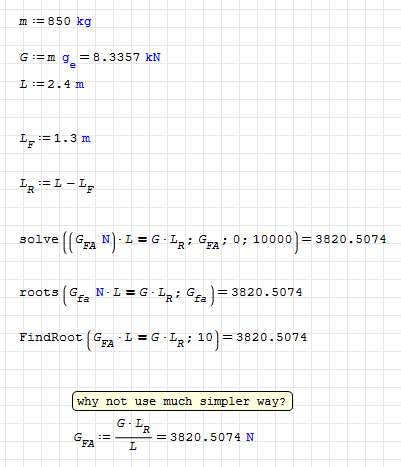
Task: Click the kg unit after 850
Action: pyautogui.click(x=84, y=21)
